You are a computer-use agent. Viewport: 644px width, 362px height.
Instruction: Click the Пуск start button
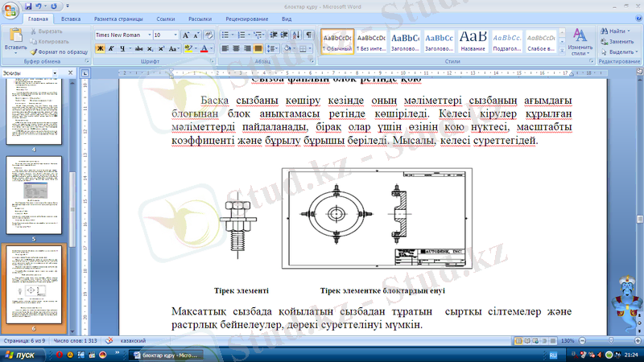(x=20, y=355)
